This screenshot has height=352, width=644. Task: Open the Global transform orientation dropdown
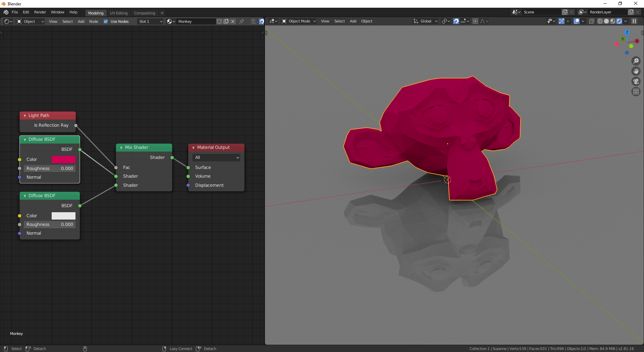[425, 21]
